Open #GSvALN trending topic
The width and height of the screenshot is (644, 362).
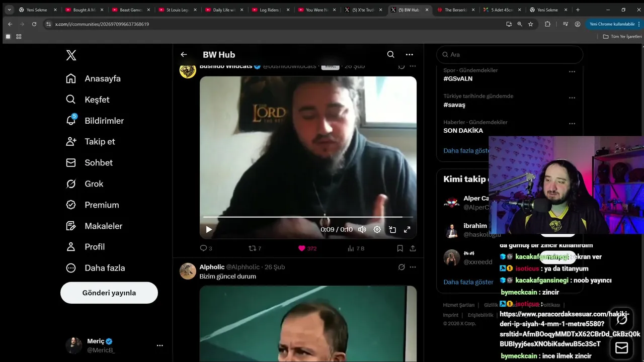tap(458, 78)
